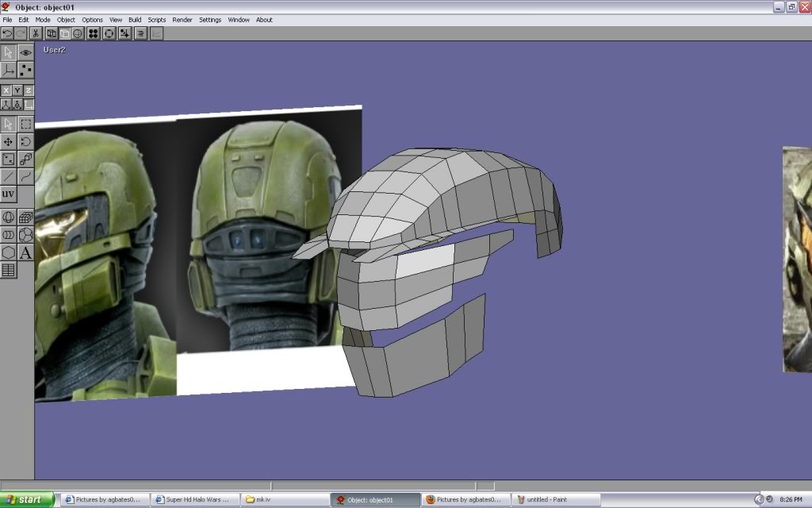Switch to Wireframe view

pos(52,33)
